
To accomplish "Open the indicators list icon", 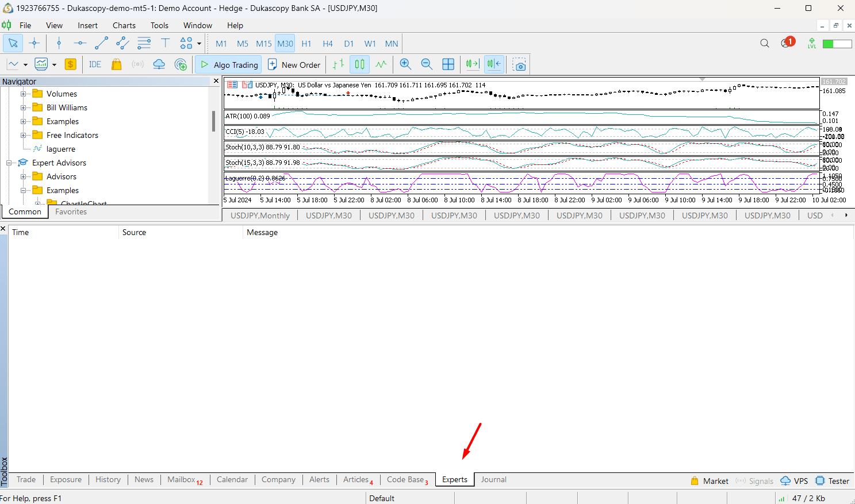I will [41, 64].
